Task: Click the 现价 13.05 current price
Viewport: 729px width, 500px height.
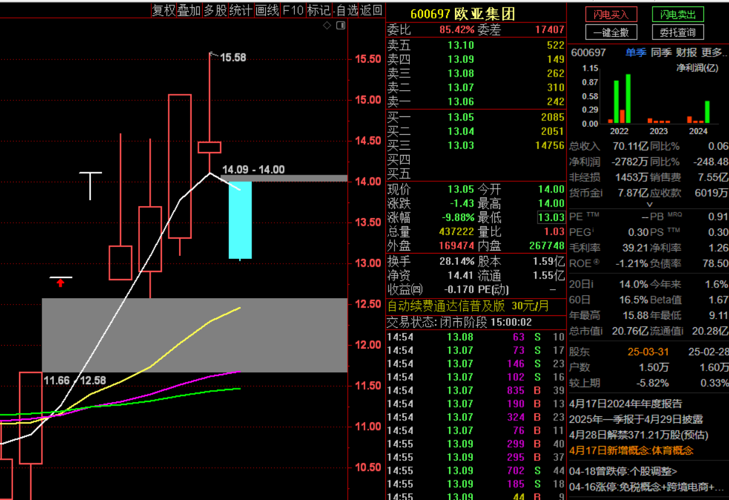Action: click(461, 189)
